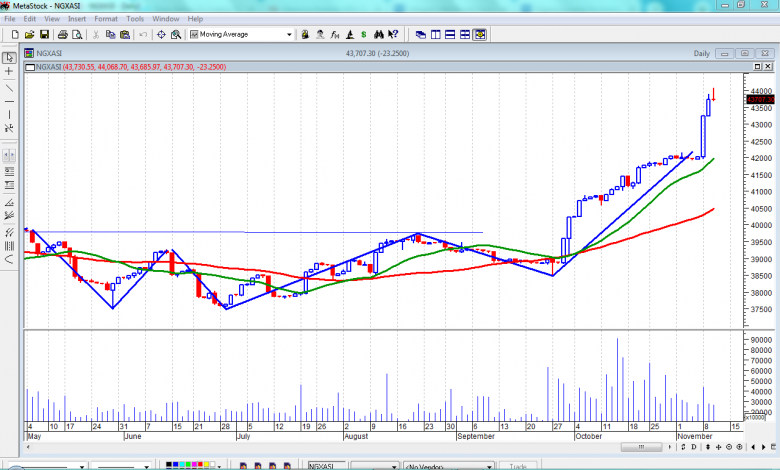Click the NGXASI price header text
780x470 pixels.
pos(131,67)
